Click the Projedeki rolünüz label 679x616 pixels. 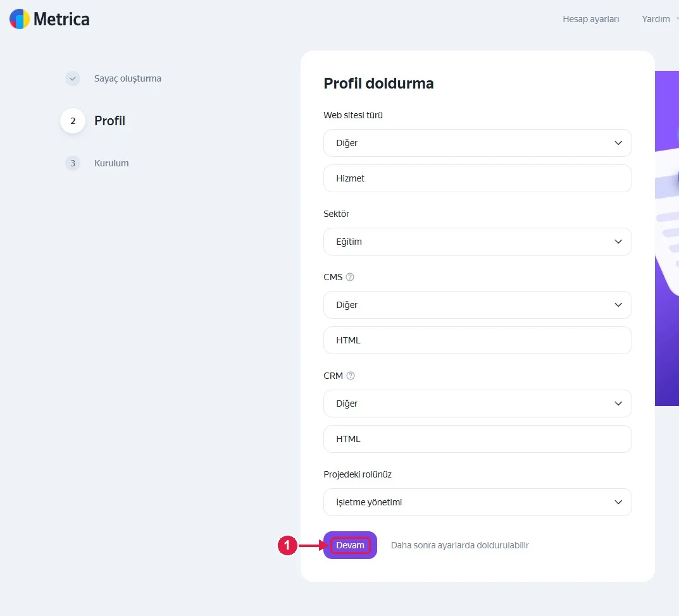coord(358,474)
